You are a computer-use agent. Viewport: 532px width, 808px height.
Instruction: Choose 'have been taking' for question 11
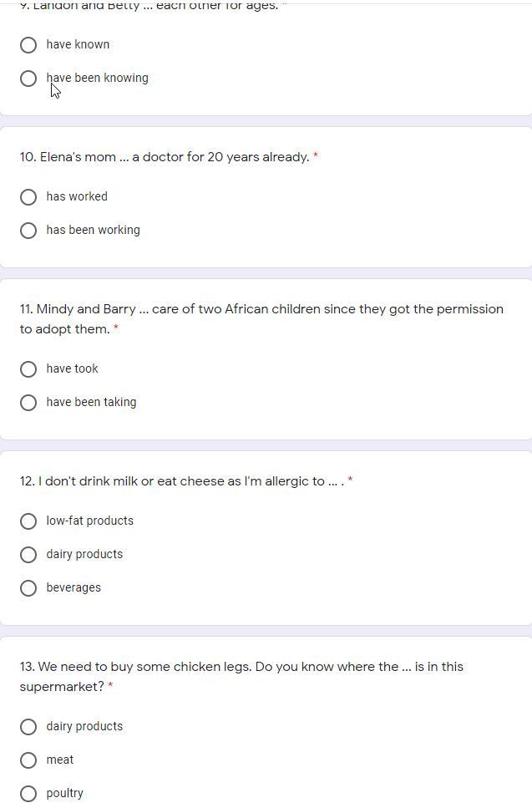tap(28, 403)
